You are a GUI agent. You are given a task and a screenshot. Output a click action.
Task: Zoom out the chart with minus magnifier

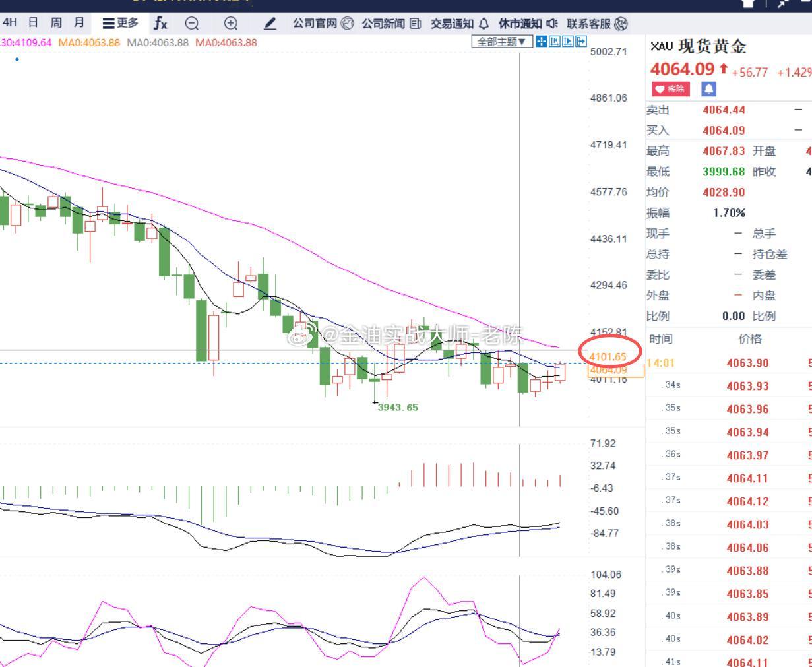192,24
